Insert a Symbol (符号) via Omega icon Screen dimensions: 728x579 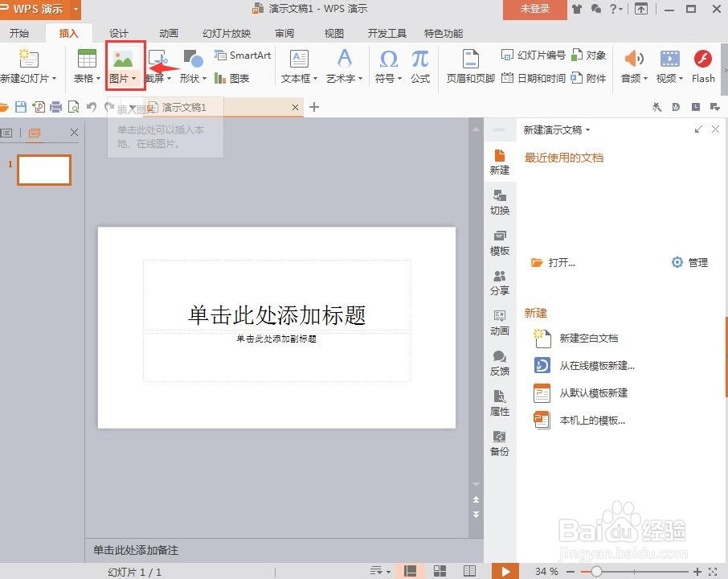[388, 59]
